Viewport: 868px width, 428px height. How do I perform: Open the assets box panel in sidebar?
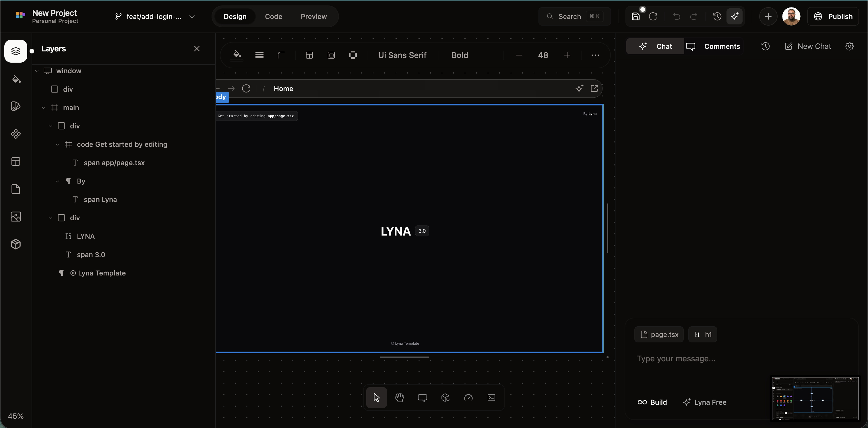pyautogui.click(x=15, y=244)
